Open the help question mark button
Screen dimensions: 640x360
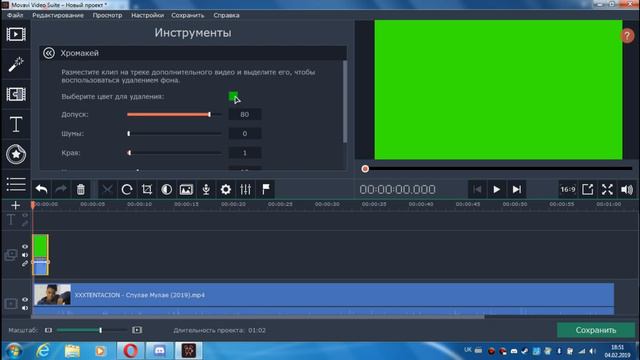tap(627, 36)
